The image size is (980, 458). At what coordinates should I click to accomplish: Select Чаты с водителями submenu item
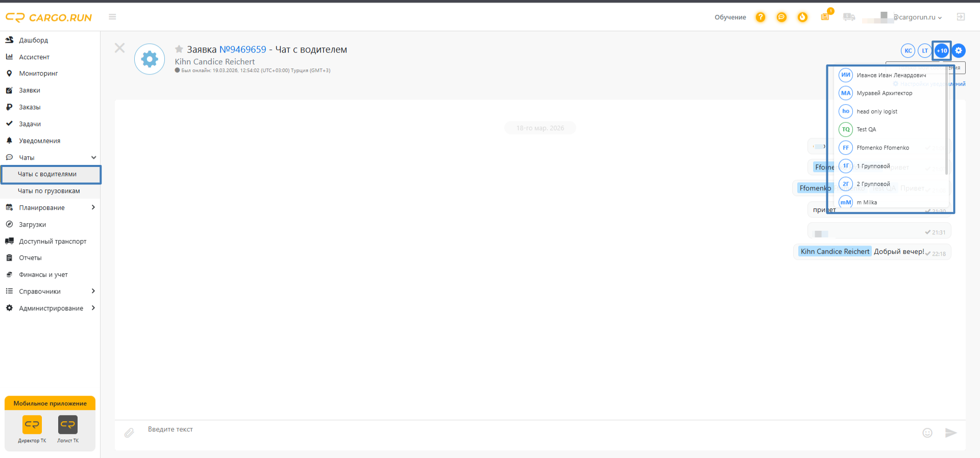pos(51,174)
